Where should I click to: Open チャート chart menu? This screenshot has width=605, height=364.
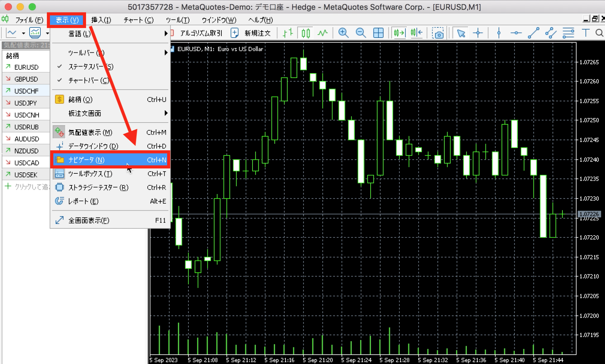138,20
